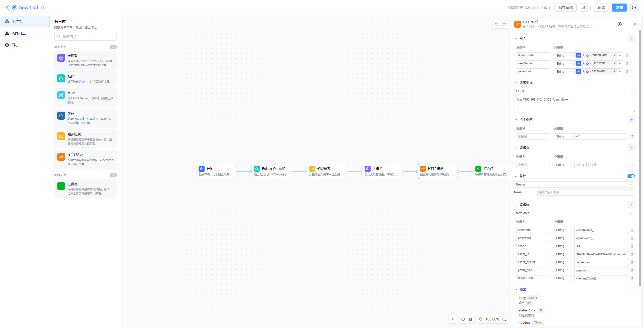This screenshot has width=644, height=328.
Task: Delete the tenantCode input variable row
Action: pos(627,55)
